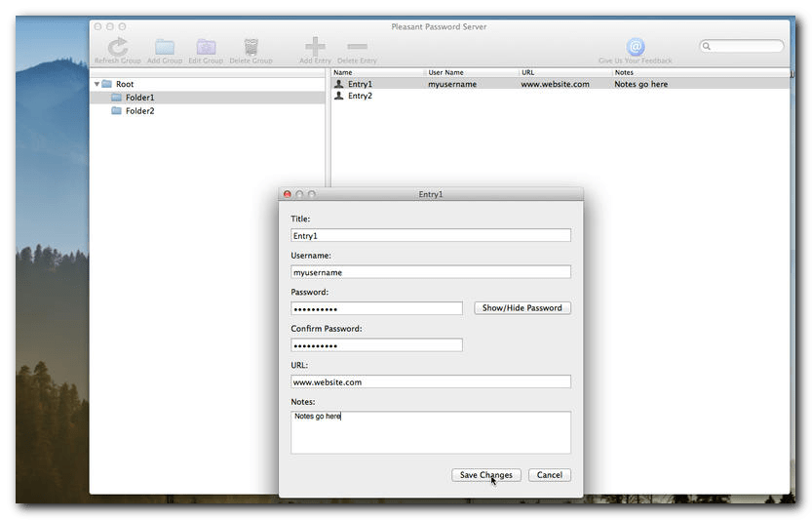Click the Folder2 folder icon

[117, 111]
